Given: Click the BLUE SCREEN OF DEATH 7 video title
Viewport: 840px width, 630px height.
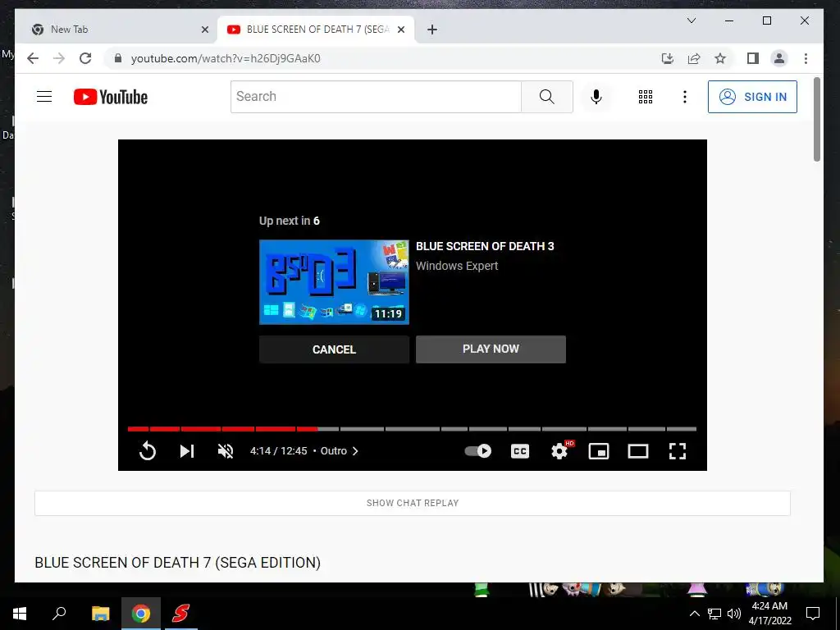Looking at the screenshot, I should tap(178, 563).
